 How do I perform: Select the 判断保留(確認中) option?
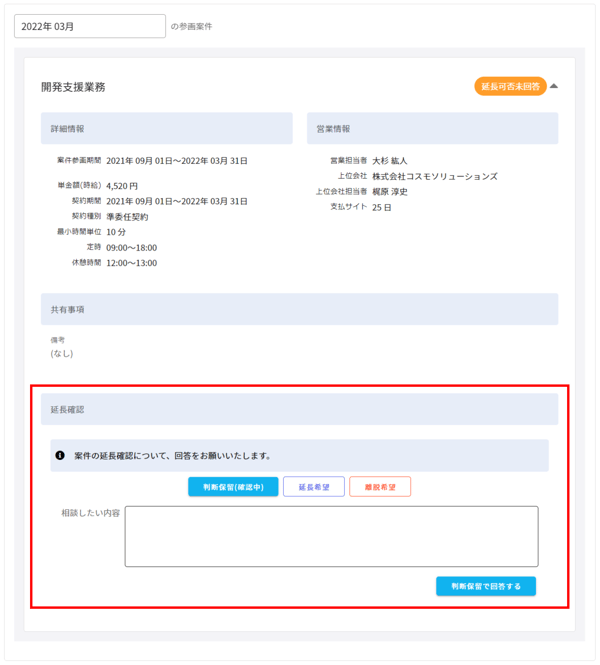(x=233, y=487)
